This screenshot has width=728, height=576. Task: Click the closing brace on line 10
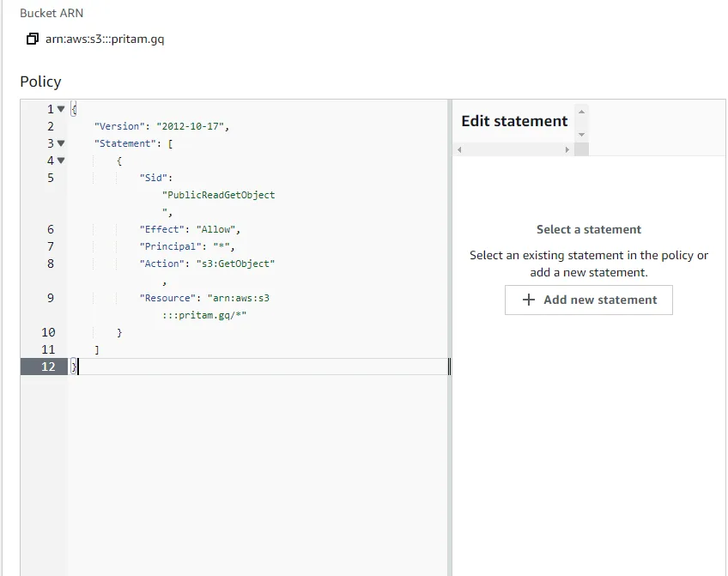point(119,332)
